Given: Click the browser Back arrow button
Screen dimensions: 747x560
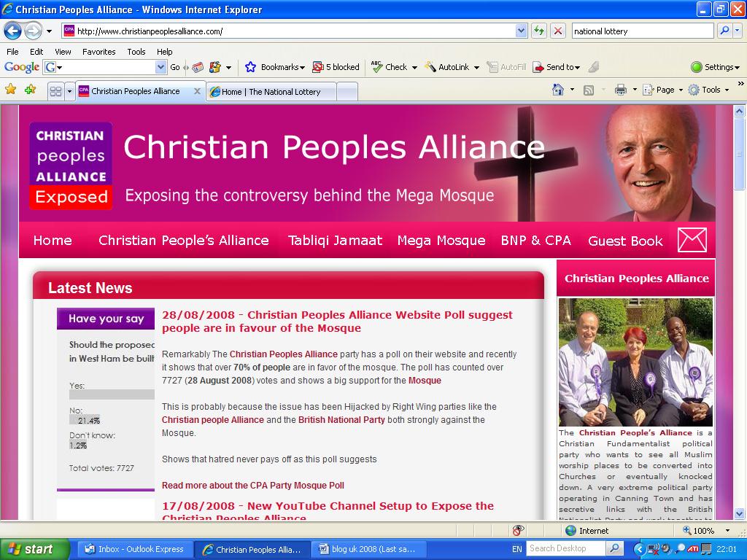Looking at the screenshot, I should [13, 31].
